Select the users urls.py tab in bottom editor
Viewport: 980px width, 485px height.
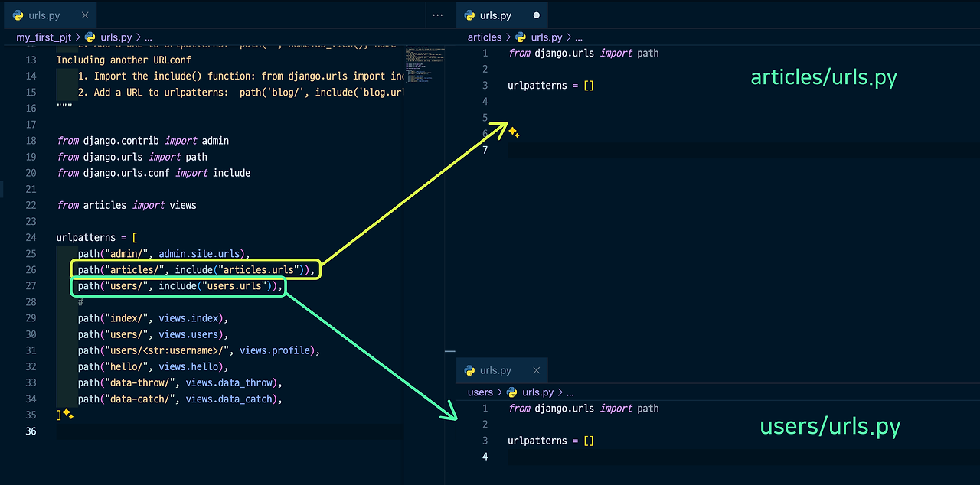click(501, 370)
